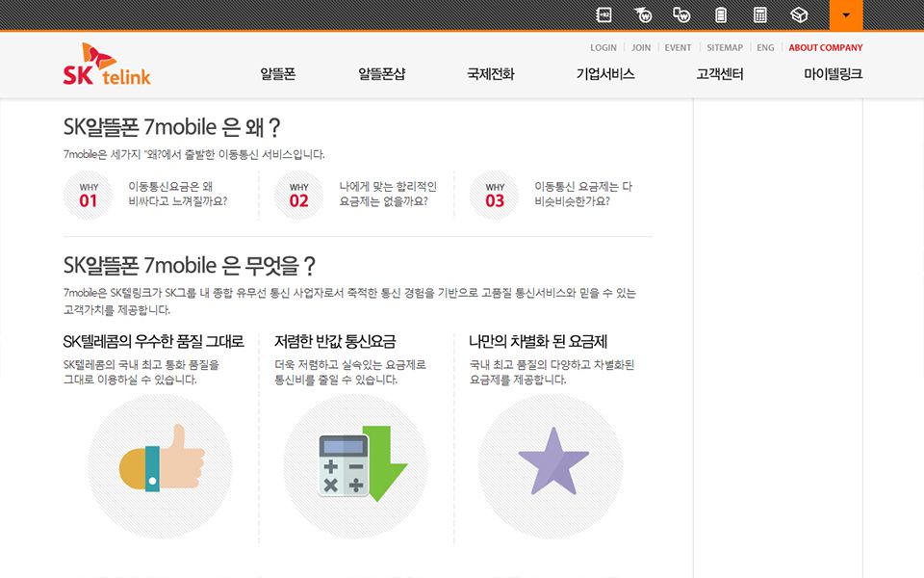
Task: Click the +82 notebook icon in top bar
Action: (x=603, y=14)
